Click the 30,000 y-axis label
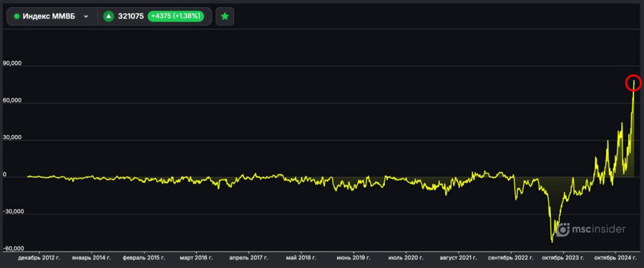The image size is (644, 268). [11, 138]
